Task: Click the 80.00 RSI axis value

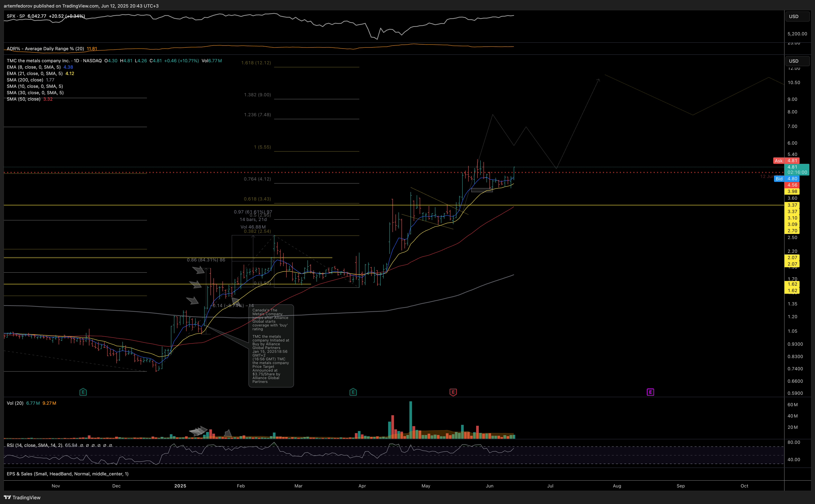Action: click(794, 442)
